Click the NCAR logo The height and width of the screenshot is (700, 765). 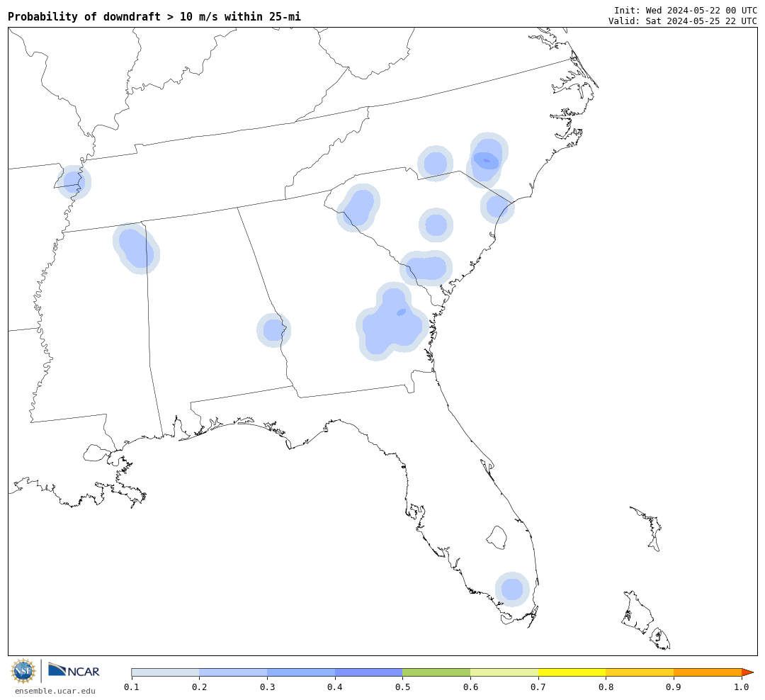[x=74, y=670]
